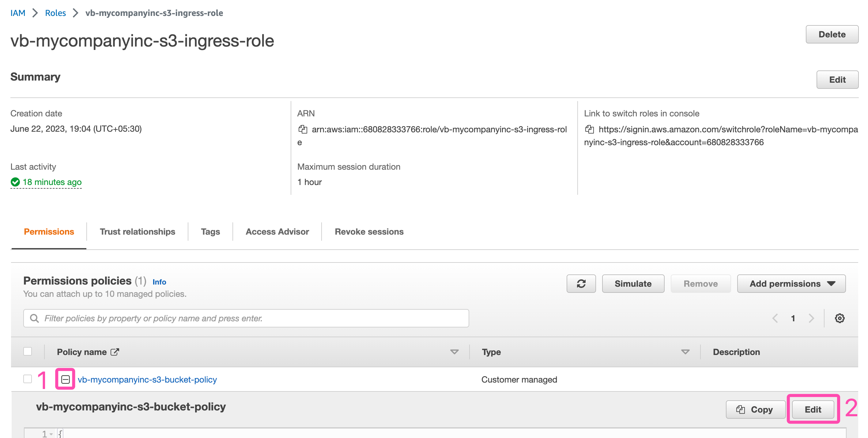Open the Permissions tab

coord(49,232)
